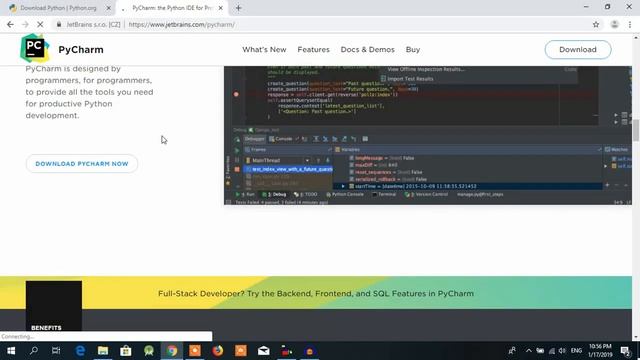Viewport: 640px width, 360px height.
Task: Open the Chrome profile avatar
Action: tap(614, 24)
